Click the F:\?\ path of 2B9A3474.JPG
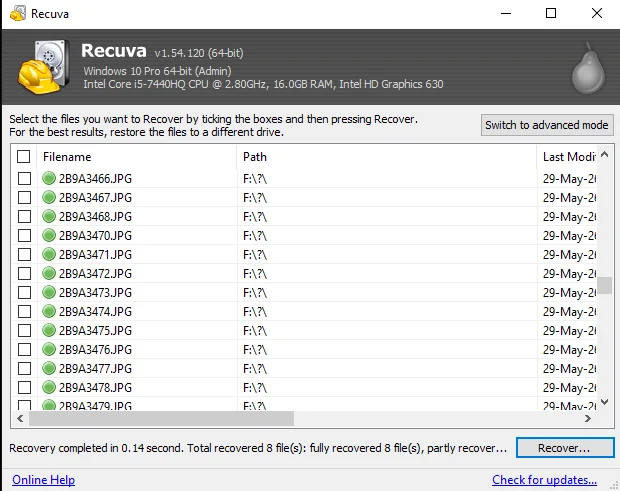Viewport: 620px width, 491px height. pyautogui.click(x=255, y=312)
